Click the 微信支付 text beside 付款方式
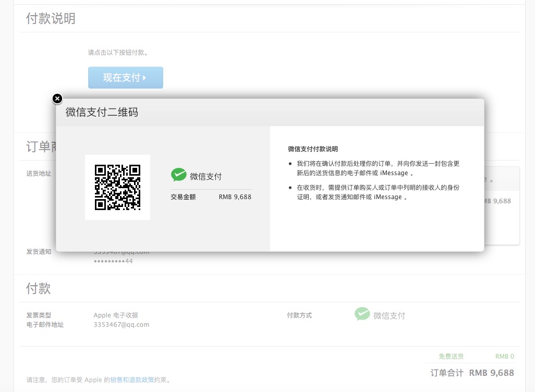The height and width of the screenshot is (392, 535). (x=390, y=315)
